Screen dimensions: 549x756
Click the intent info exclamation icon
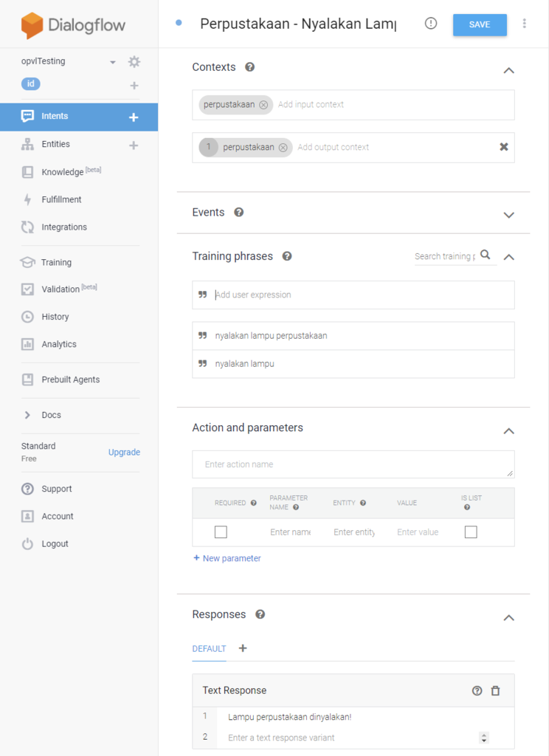(431, 23)
